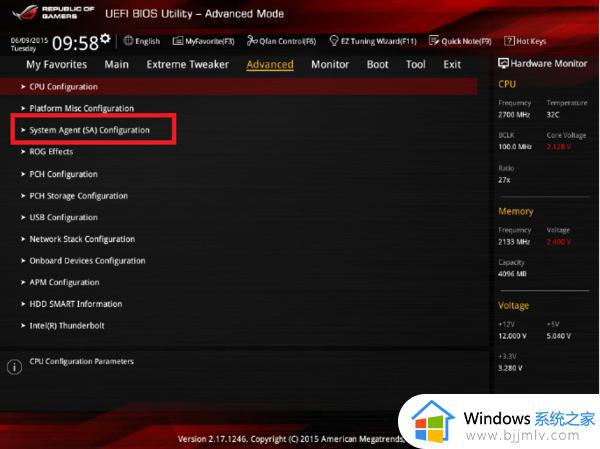Viewport: 600px width, 449px height.
Task: Open the clock settings gear icon
Action: (105, 38)
